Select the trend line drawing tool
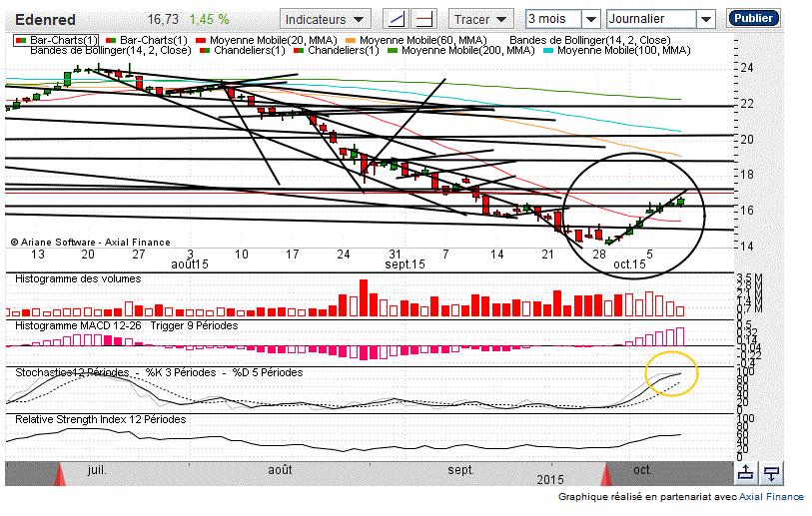The image size is (812, 516). [x=397, y=19]
